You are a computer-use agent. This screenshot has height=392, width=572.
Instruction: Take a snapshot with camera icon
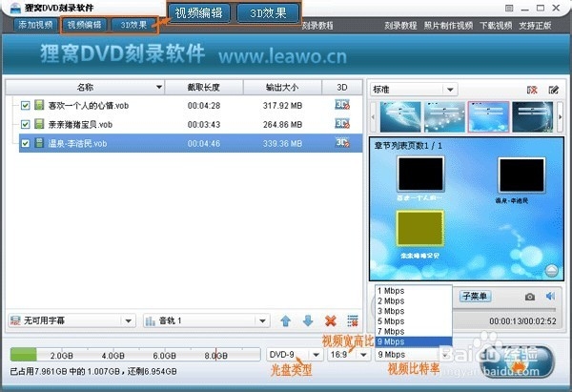click(x=530, y=297)
